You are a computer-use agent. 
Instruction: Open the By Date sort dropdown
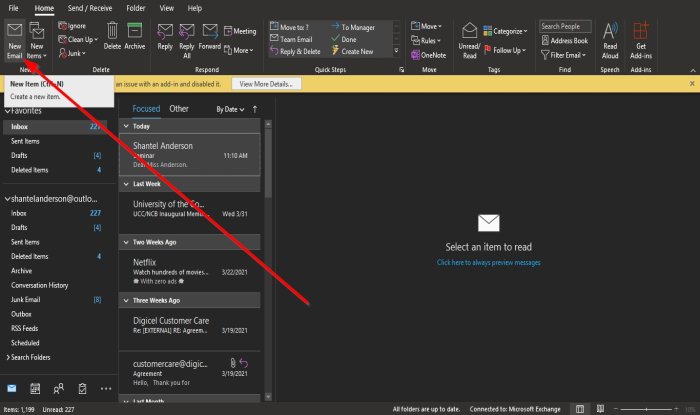coord(230,109)
